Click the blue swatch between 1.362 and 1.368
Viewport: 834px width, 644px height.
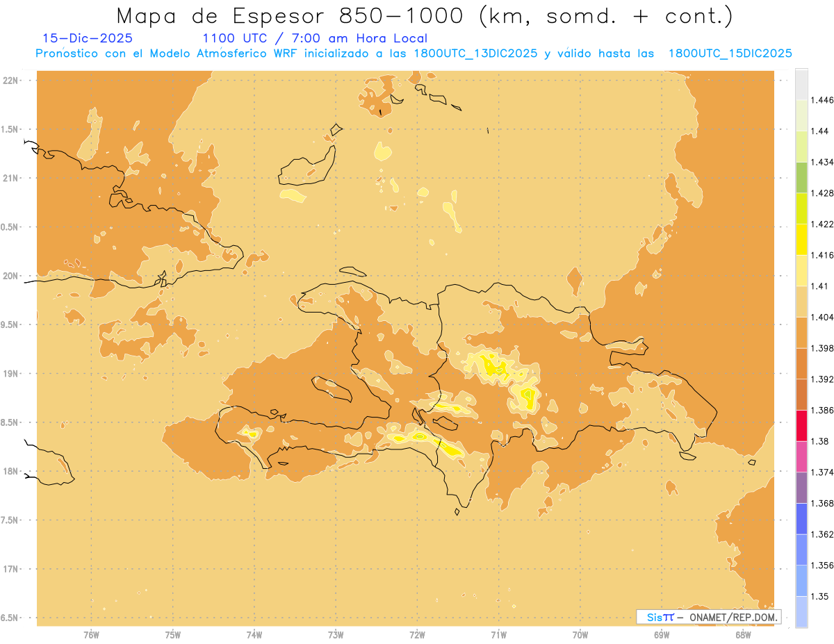point(801,518)
